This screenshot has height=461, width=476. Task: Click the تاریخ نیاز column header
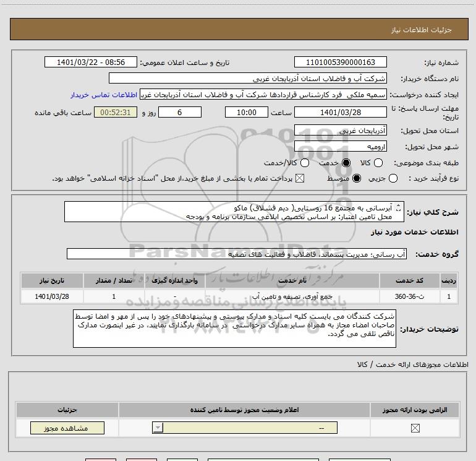point(52,281)
